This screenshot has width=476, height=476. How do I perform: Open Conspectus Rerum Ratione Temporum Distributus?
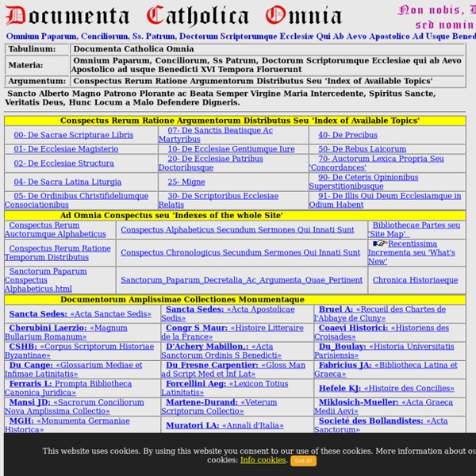tap(58, 252)
